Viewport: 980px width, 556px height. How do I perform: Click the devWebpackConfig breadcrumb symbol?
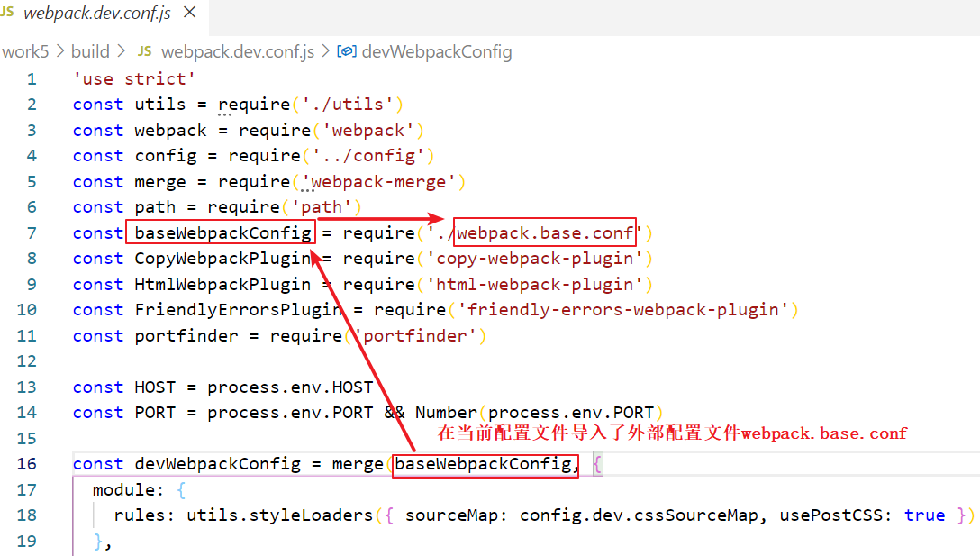point(437,52)
